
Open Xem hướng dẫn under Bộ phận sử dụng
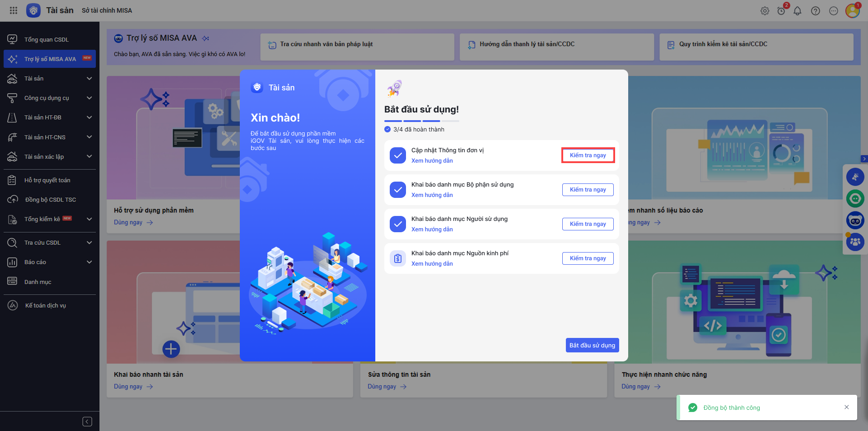click(432, 195)
